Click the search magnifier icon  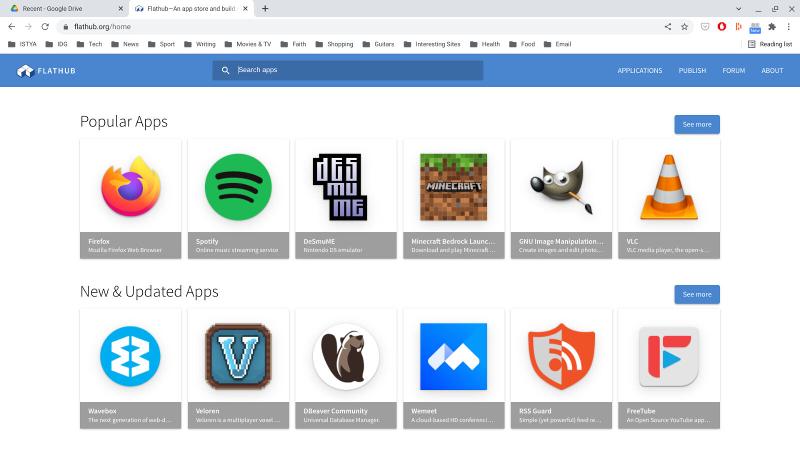226,70
